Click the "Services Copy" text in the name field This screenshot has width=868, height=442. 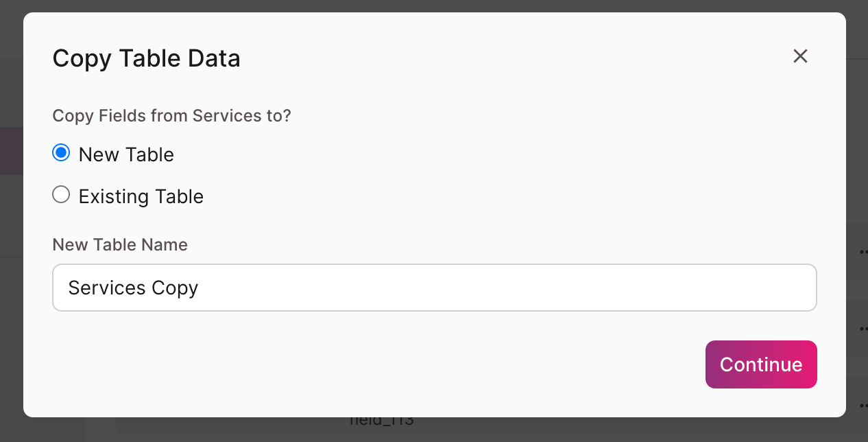(133, 288)
